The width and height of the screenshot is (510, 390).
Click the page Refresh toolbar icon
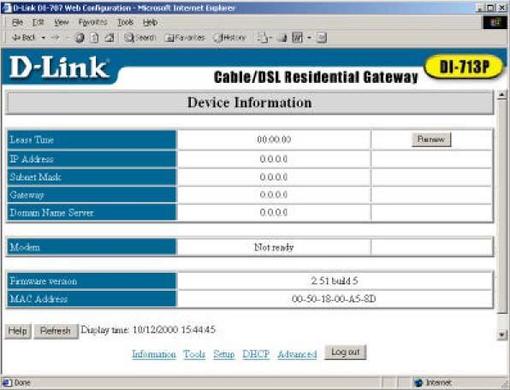tap(95, 38)
